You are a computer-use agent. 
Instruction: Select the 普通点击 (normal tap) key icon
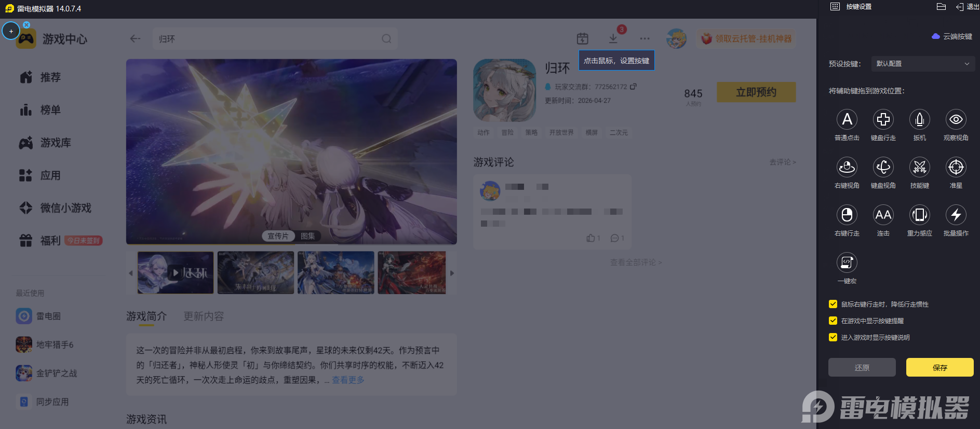click(x=847, y=120)
